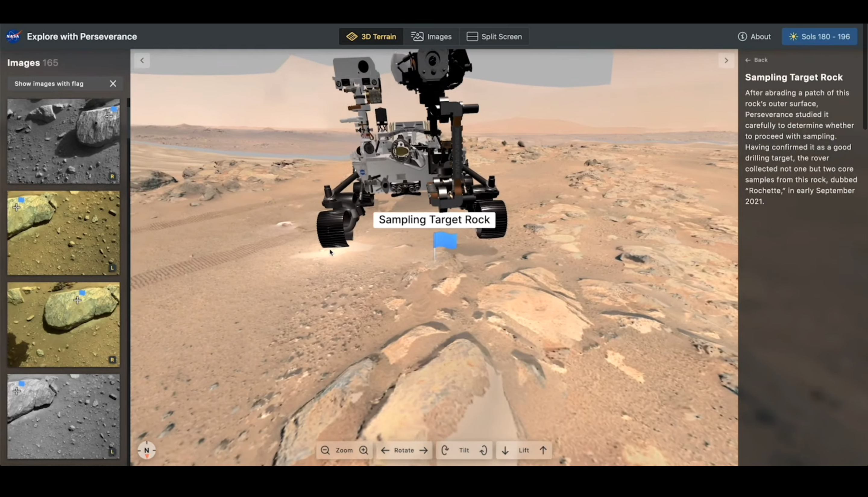868x497 pixels.
Task: Rotate the view left with the arrow icon
Action: (385, 450)
